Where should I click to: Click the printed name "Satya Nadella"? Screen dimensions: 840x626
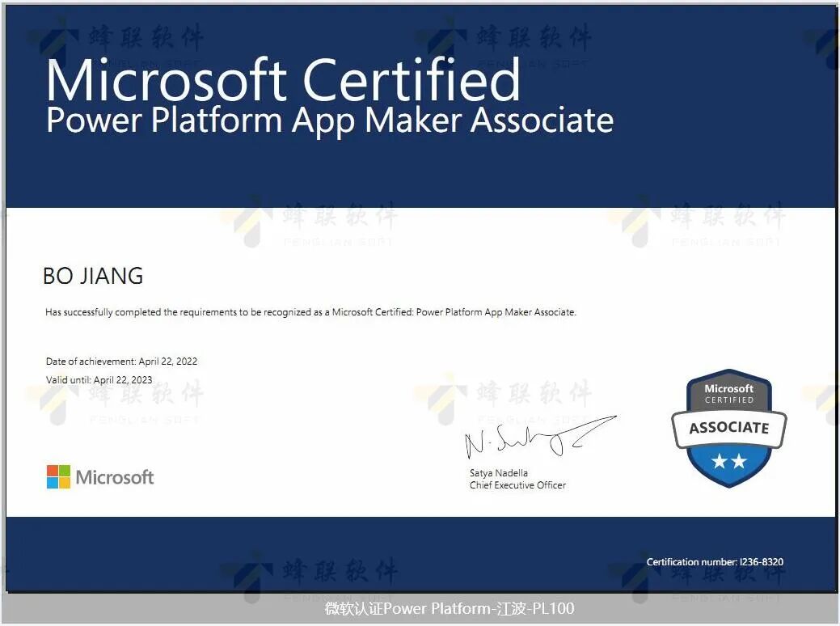click(499, 472)
